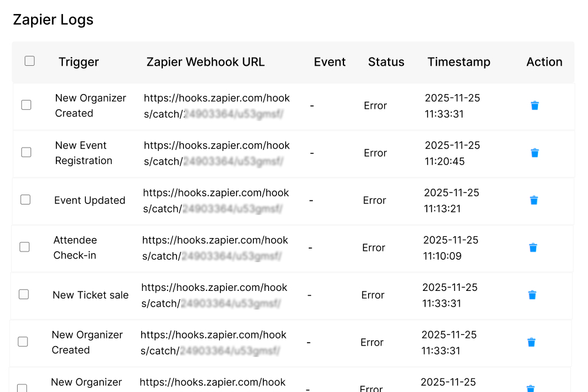The image size is (588, 392).
Task: Click the Status column header
Action: coord(386,62)
